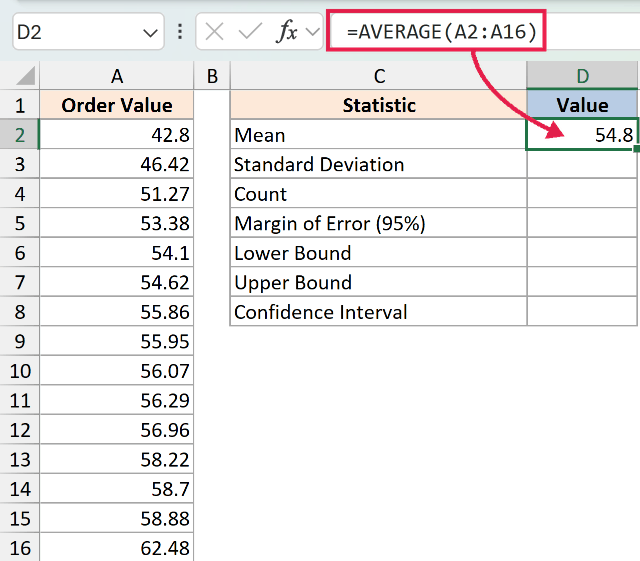Viewport: 640px width, 561px height.
Task: Select cell containing 58.88
Action: pos(116,518)
